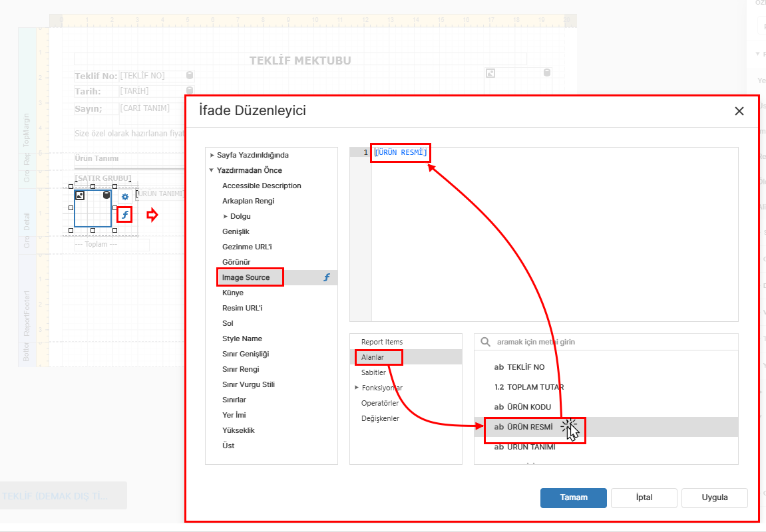Select Üst property

(228, 446)
